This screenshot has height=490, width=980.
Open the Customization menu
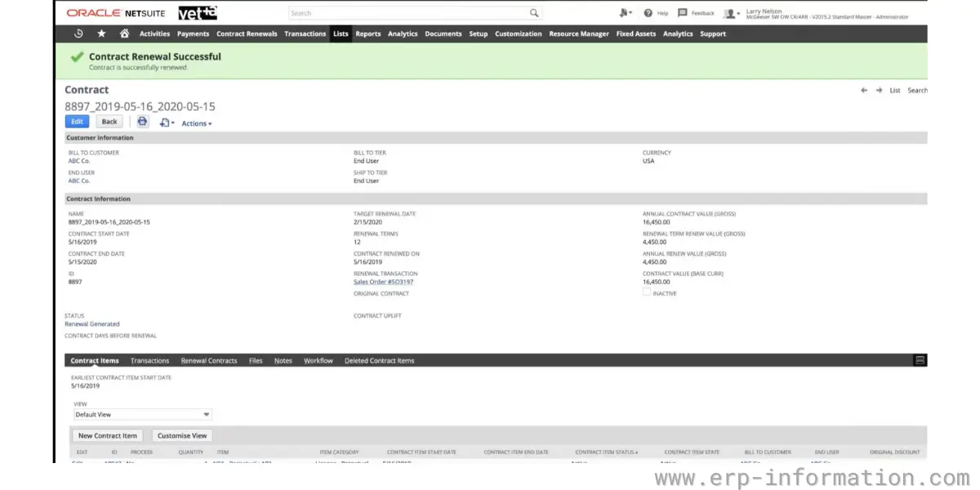click(519, 33)
